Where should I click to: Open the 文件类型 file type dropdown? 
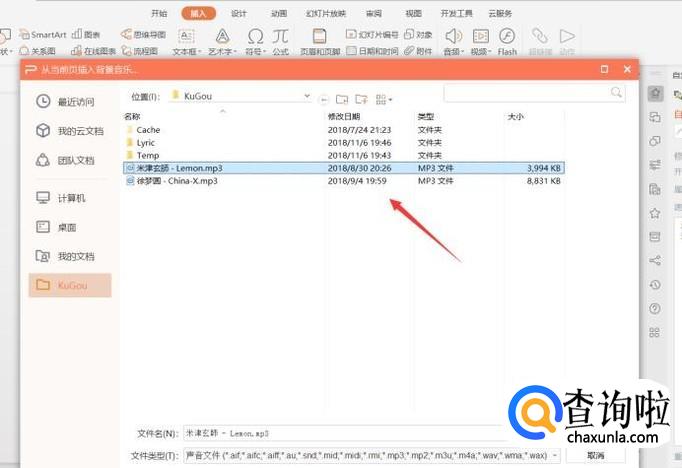point(372,455)
